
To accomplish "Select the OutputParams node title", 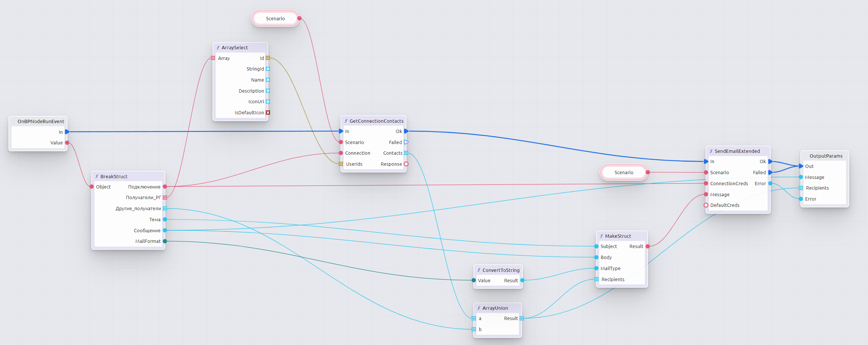I will click(825, 156).
